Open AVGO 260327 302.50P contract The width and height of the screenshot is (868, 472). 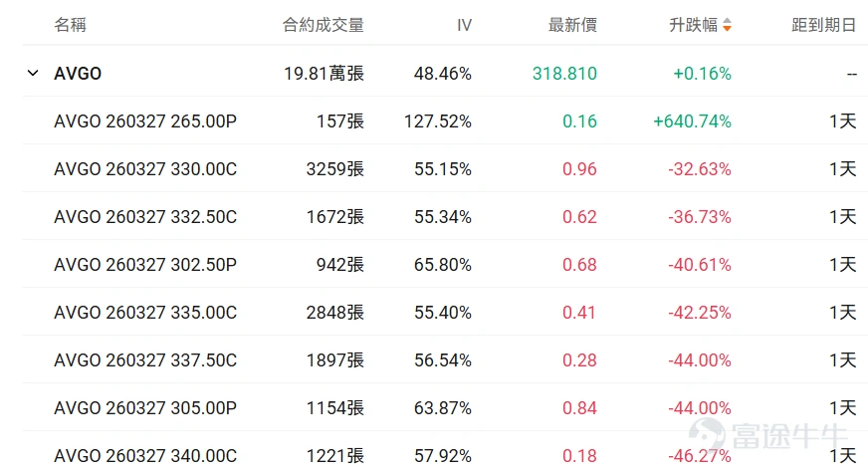coord(145,264)
